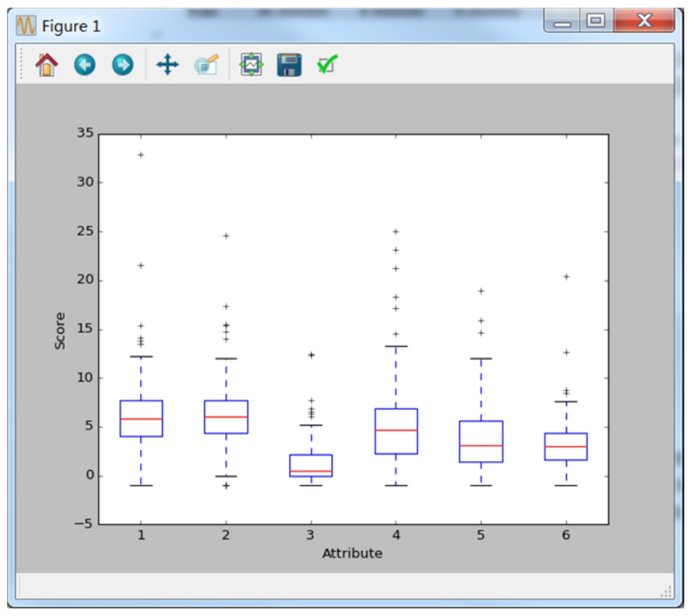
Task: Click the y-axis tick label 20
Action: (x=85, y=279)
